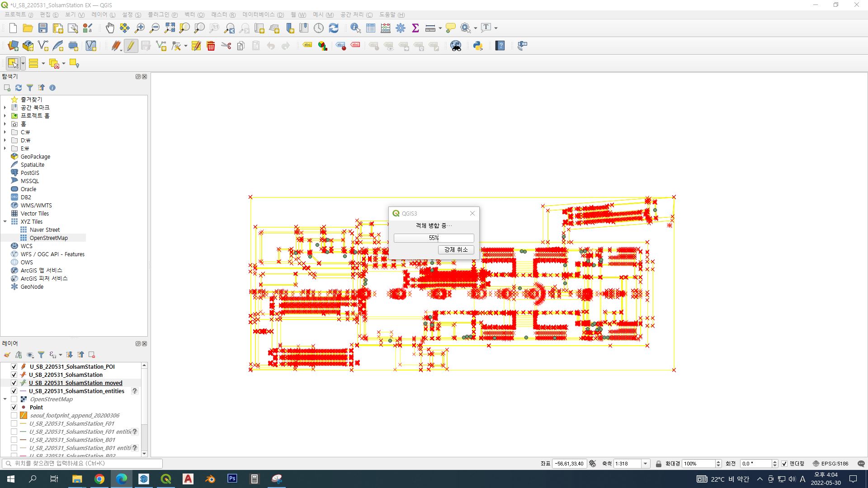Open the scale dropdown in the status bar
The width and height of the screenshot is (868, 488).
coord(645,464)
